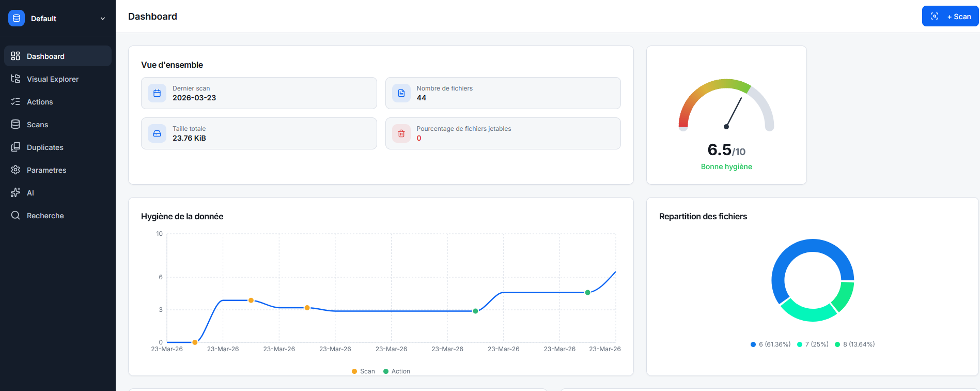Click the last green action point on line
This screenshot has width=980, height=391.
pos(587,293)
